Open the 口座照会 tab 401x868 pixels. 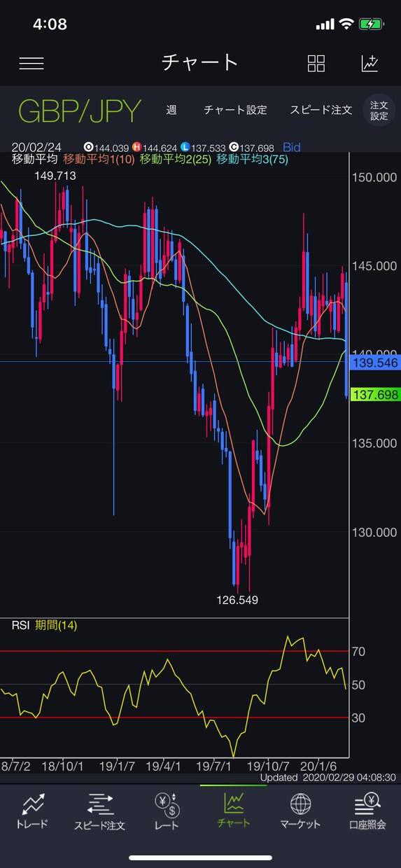[367, 811]
